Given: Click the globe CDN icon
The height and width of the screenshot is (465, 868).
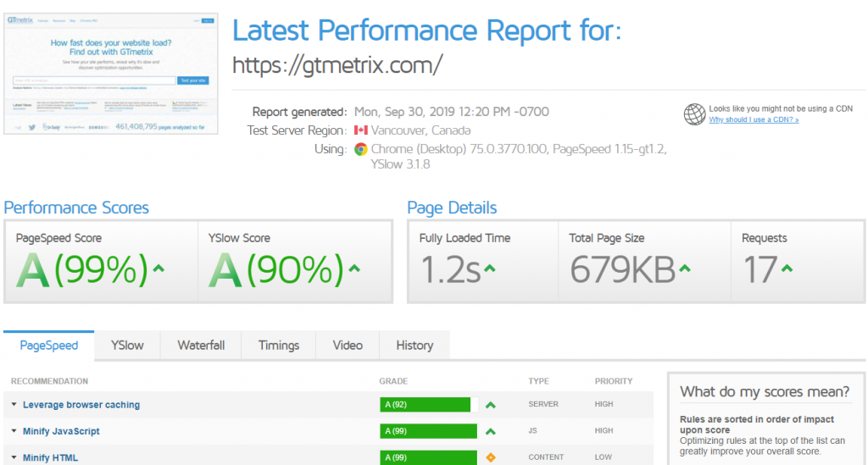Looking at the screenshot, I should [x=695, y=114].
